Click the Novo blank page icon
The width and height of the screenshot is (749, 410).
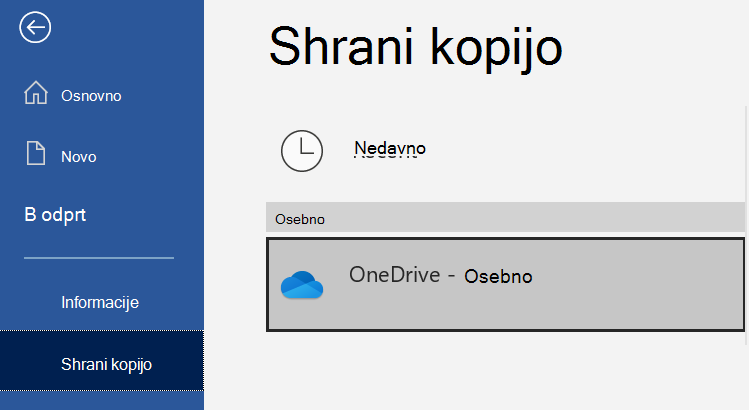point(36,153)
